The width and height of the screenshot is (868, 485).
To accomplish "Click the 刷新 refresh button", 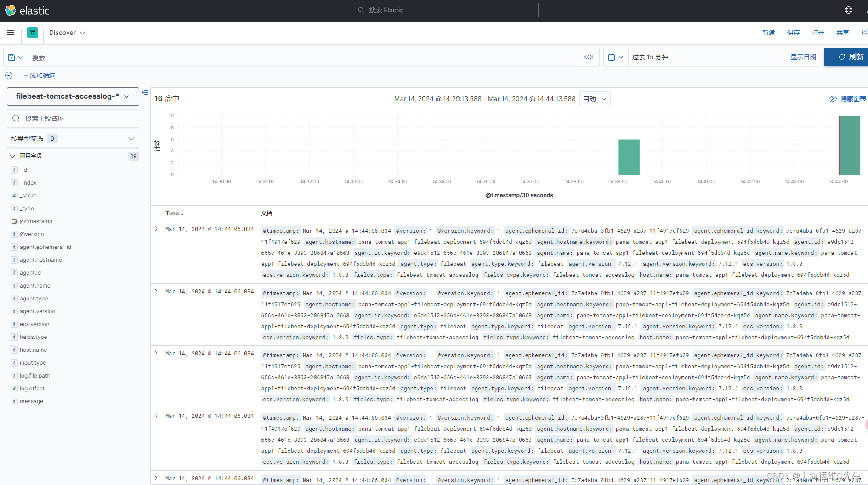I will 846,57.
